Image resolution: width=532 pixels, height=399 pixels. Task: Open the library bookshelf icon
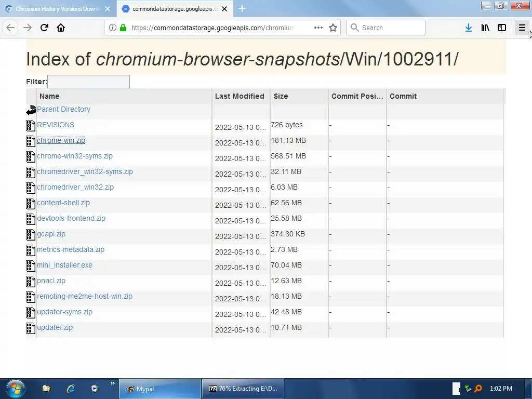(x=485, y=28)
